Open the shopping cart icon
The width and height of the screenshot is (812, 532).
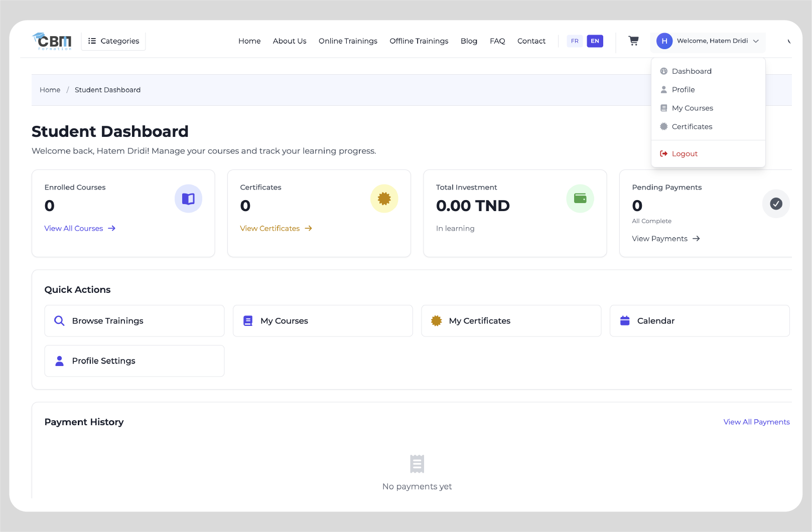pyautogui.click(x=633, y=41)
